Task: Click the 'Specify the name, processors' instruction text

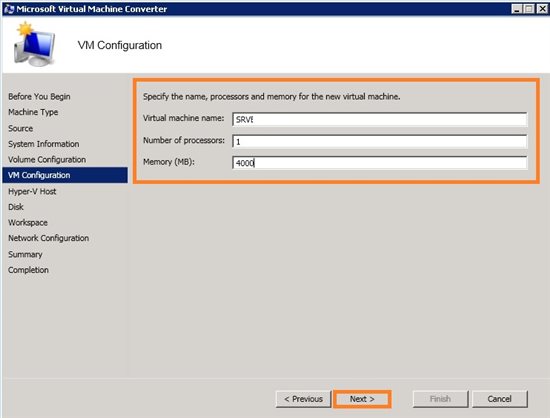Action: click(x=271, y=96)
